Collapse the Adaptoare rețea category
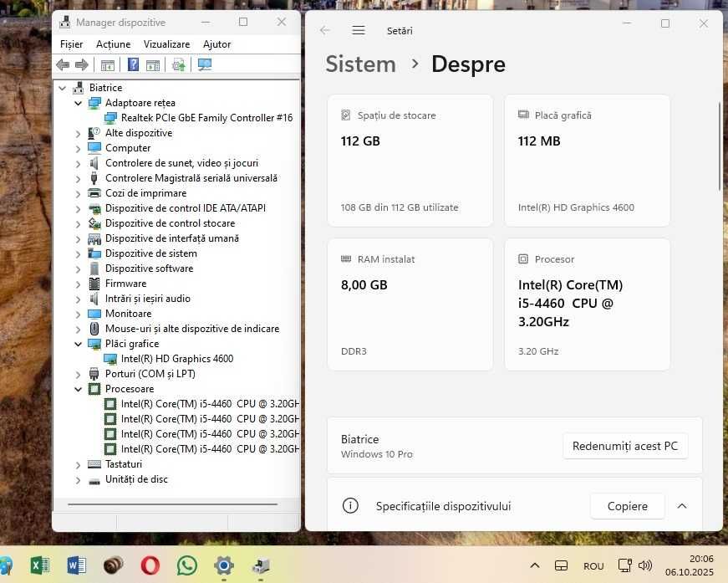This screenshot has height=583, width=728. pos(78,103)
